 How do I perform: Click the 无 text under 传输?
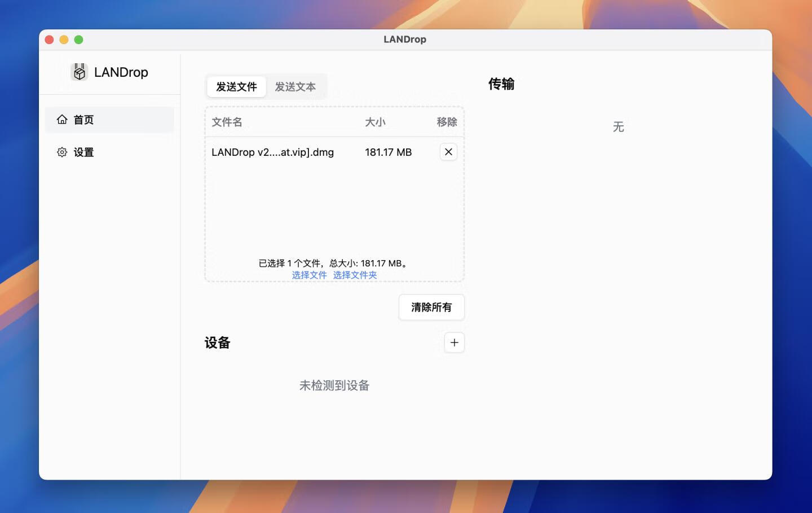tap(619, 127)
